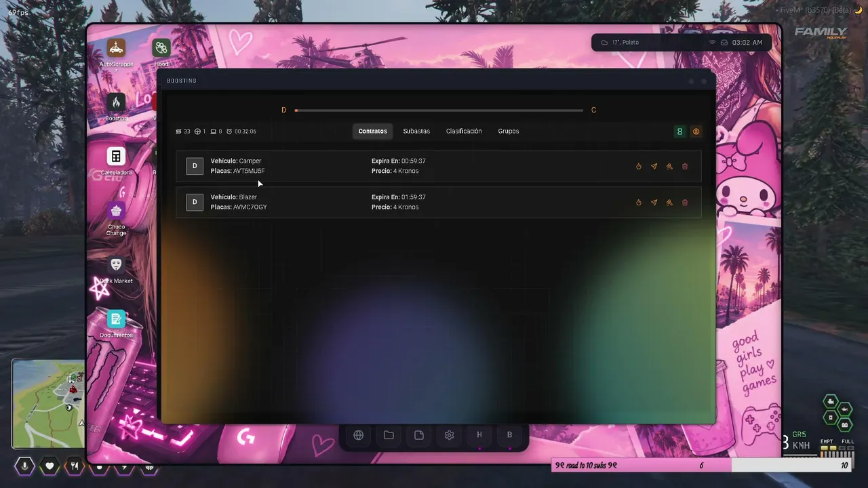The image size is (868, 488).
Task: Click the D class badge for Blazer
Action: click(x=195, y=202)
